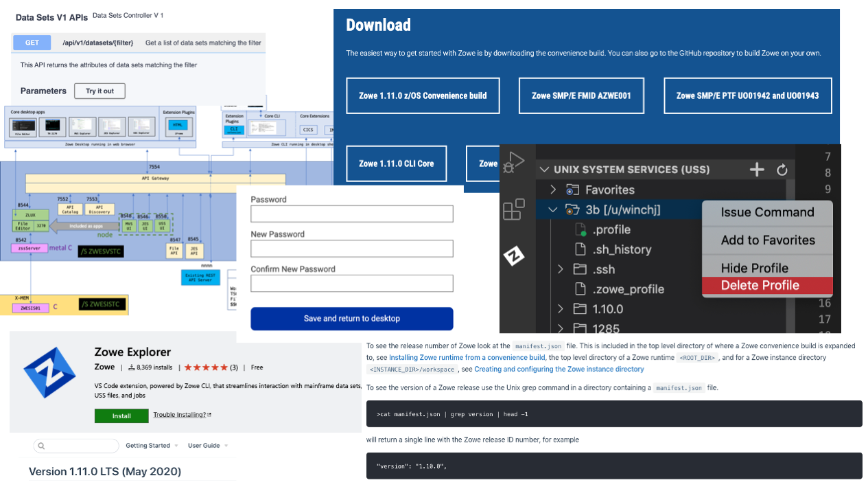This screenshot has width=868, height=489.
Task: Click the five-star rating icons
Action: pos(205,367)
